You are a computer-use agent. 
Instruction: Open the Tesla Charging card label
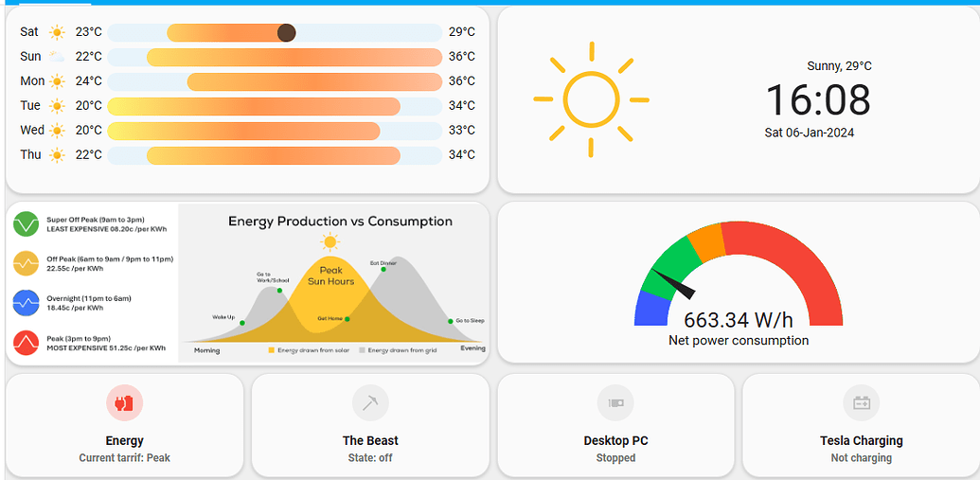pos(862,440)
